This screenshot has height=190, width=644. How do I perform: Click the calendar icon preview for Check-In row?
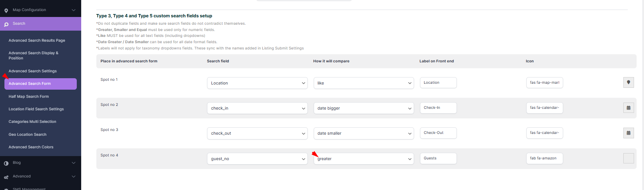click(628, 108)
